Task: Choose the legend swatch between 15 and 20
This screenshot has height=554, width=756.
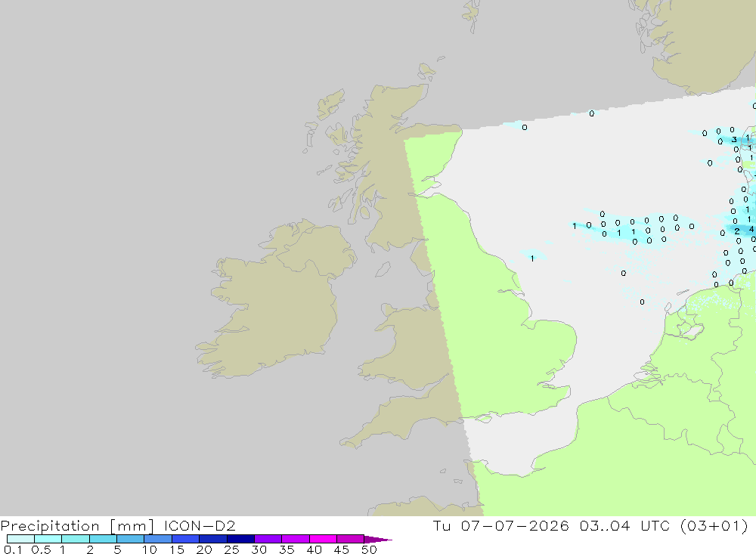Action: pyautogui.click(x=185, y=539)
